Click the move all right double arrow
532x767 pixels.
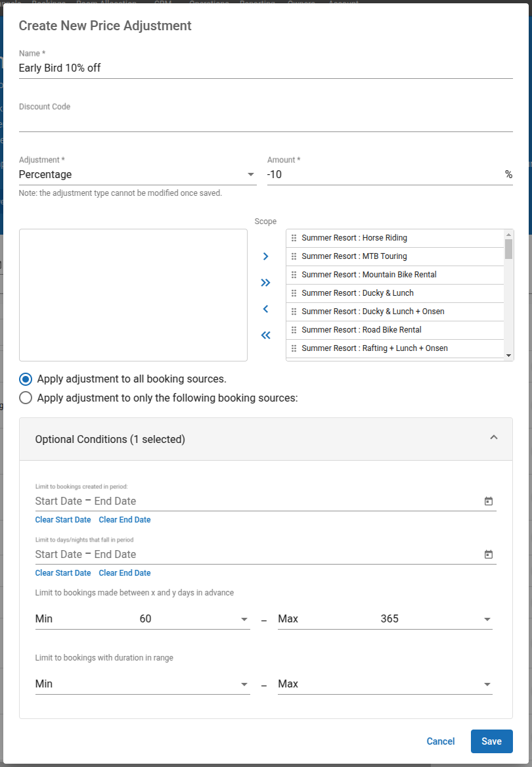pos(265,283)
